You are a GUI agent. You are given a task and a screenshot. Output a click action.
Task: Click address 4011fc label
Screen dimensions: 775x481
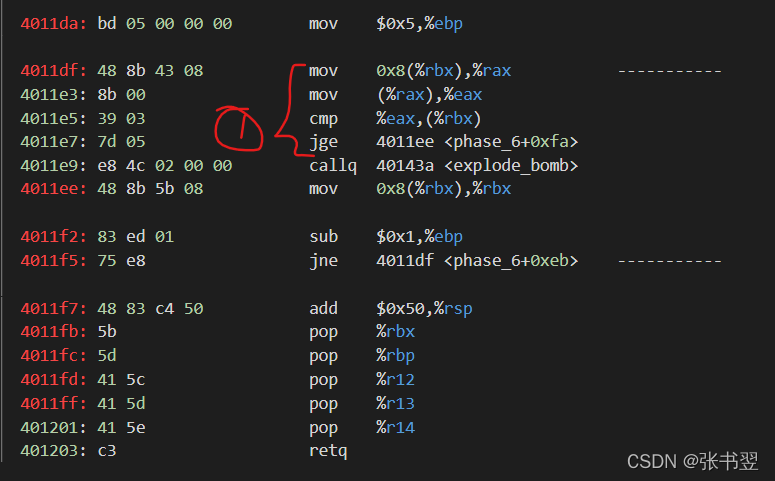tap(53, 355)
